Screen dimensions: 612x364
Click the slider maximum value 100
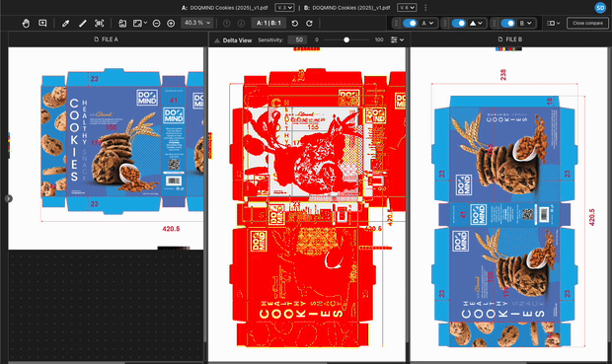(379, 39)
